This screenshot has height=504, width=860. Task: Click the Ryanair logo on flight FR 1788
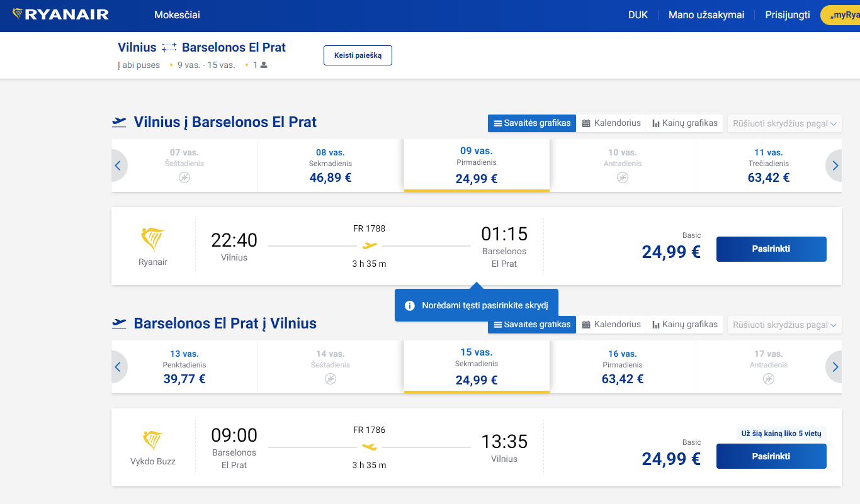pyautogui.click(x=153, y=239)
